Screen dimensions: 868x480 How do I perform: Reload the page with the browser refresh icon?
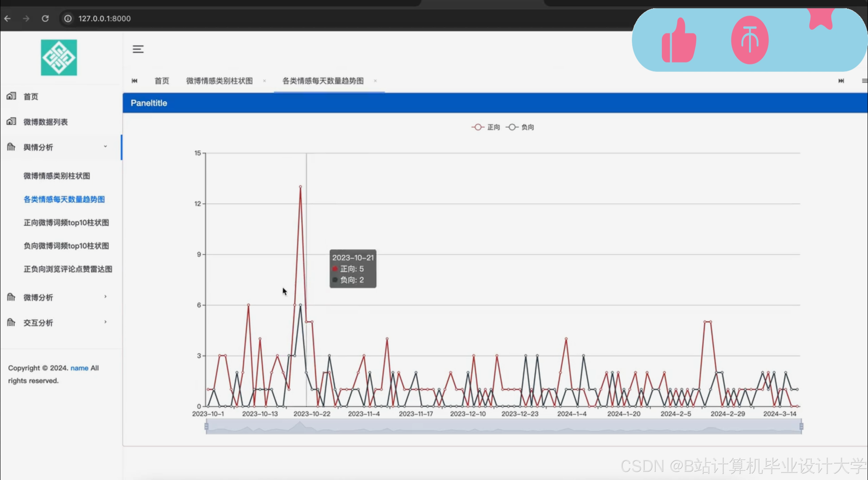[x=45, y=18]
